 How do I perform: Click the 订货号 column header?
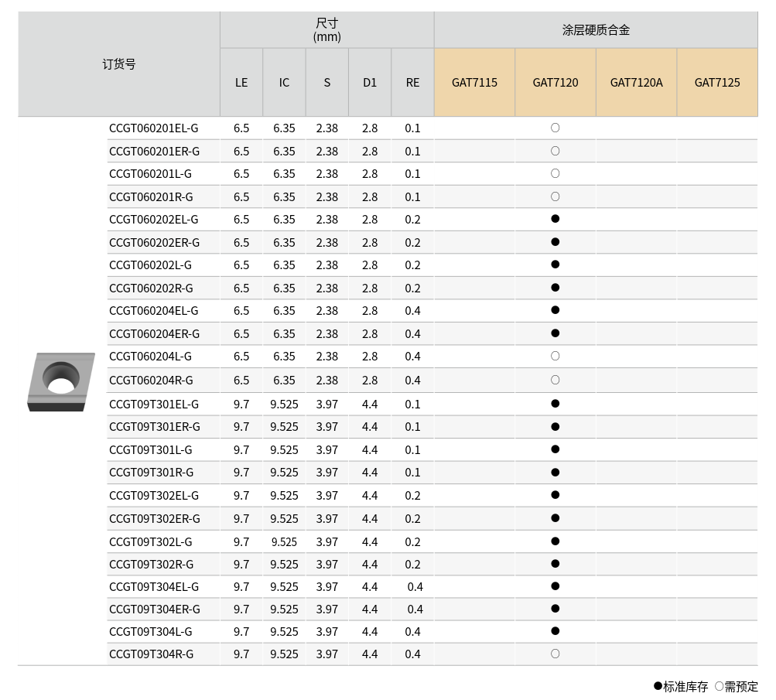119,64
